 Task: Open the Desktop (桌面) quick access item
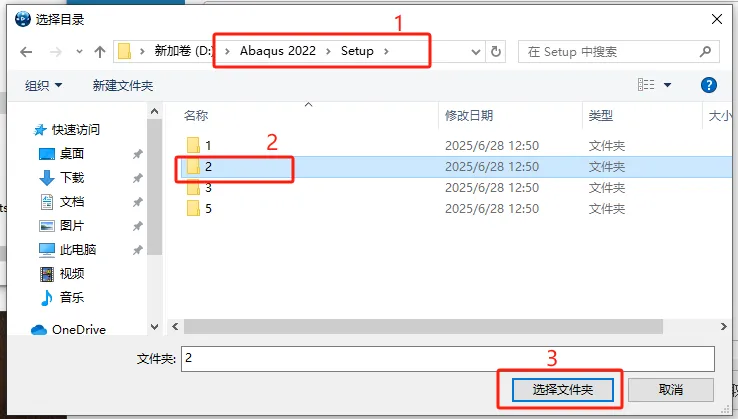pyautogui.click(x=61, y=153)
